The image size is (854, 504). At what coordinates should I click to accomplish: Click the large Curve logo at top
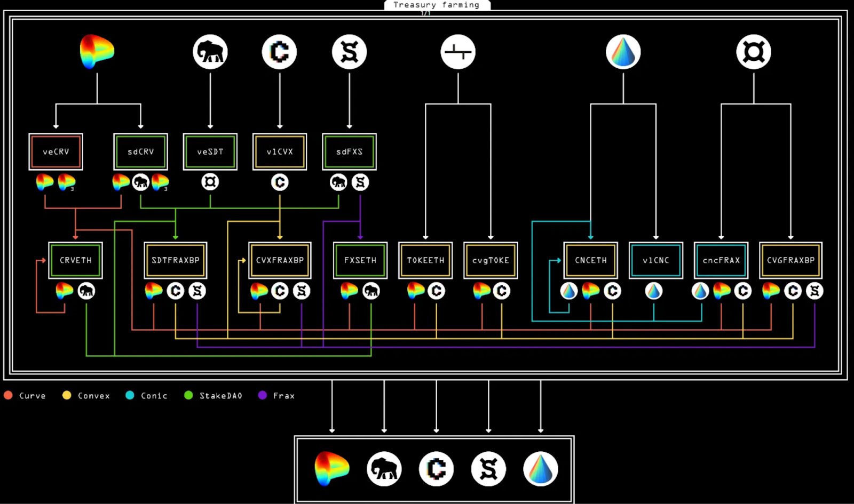97,52
